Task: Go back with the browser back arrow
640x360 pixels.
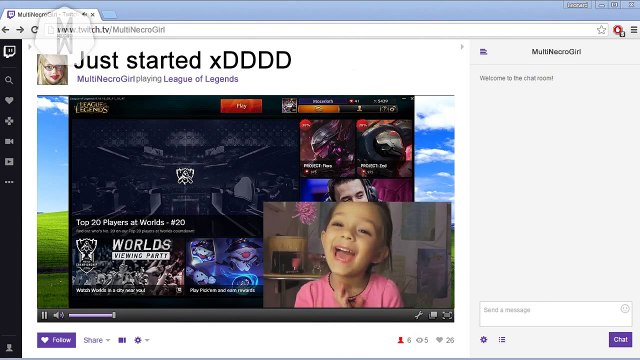Action: 5,30
